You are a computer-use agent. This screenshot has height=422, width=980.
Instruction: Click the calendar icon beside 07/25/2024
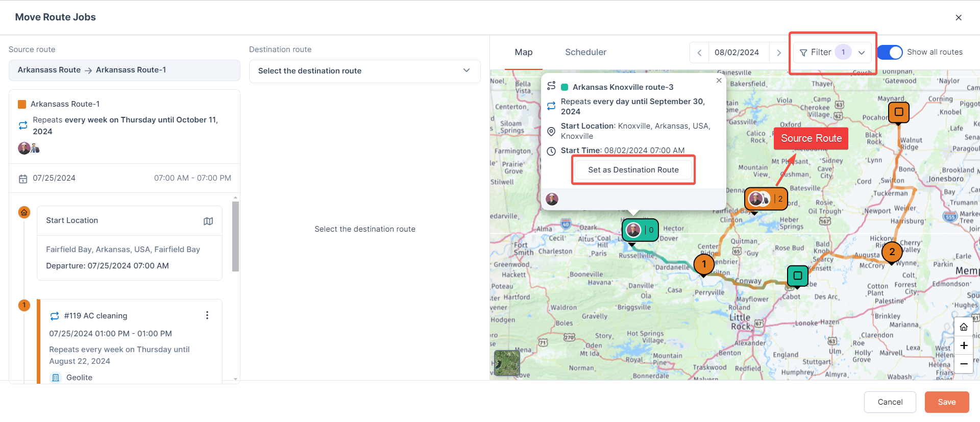[x=23, y=179]
